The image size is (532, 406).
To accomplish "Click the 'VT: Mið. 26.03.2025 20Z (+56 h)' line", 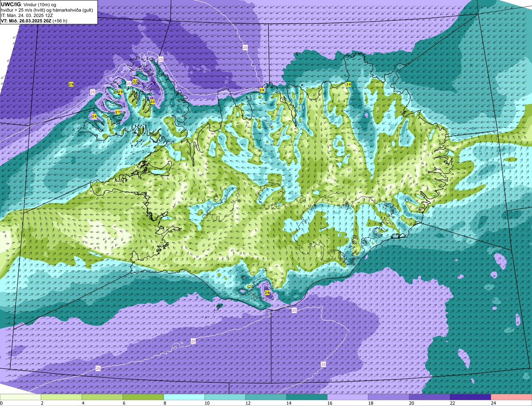I will point(34,20).
